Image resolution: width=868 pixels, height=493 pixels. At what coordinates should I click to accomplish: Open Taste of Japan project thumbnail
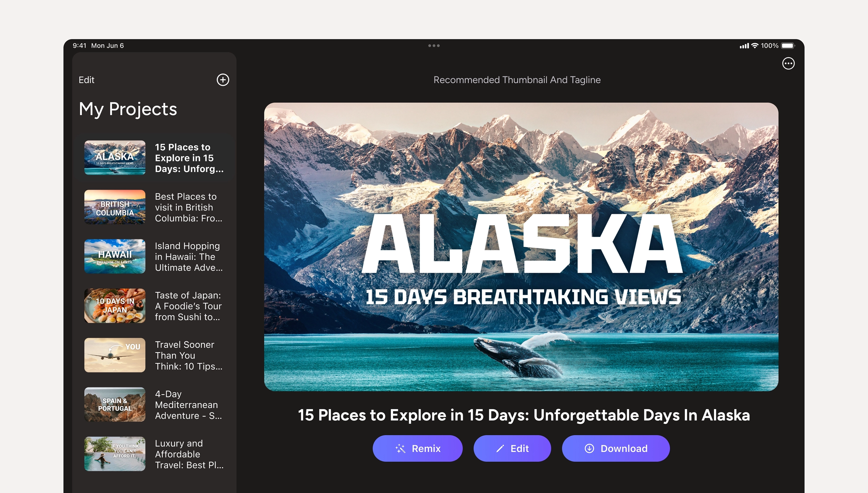pyautogui.click(x=115, y=306)
